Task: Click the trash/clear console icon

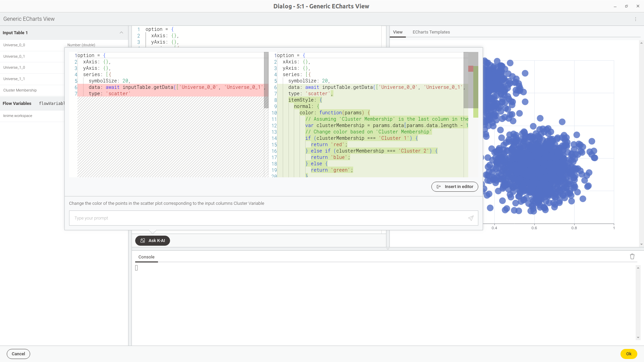Action: (x=632, y=256)
